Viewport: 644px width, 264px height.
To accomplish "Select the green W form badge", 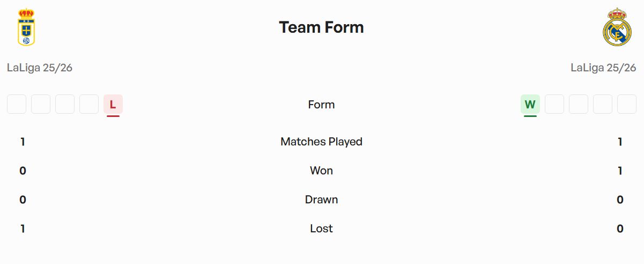I will [530, 104].
